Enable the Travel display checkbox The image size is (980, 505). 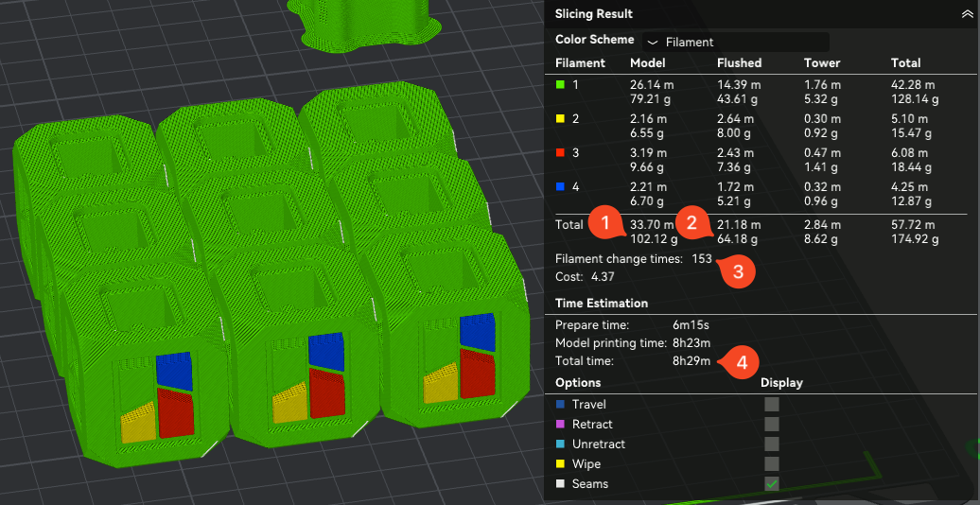[x=772, y=404]
